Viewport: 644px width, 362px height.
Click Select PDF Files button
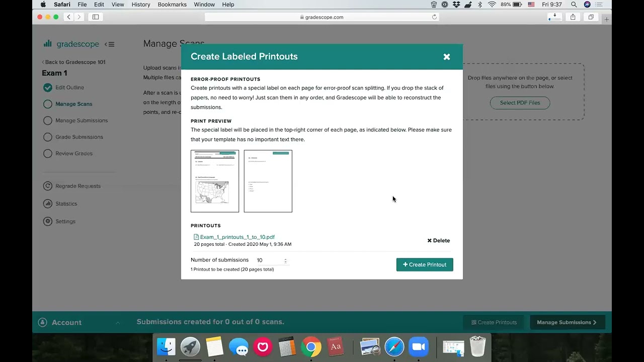(520, 103)
